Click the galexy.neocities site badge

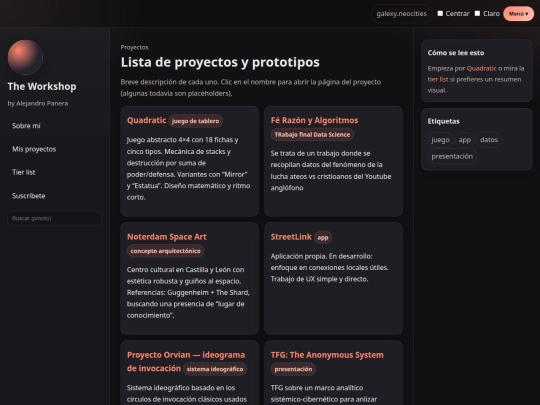tap(402, 14)
